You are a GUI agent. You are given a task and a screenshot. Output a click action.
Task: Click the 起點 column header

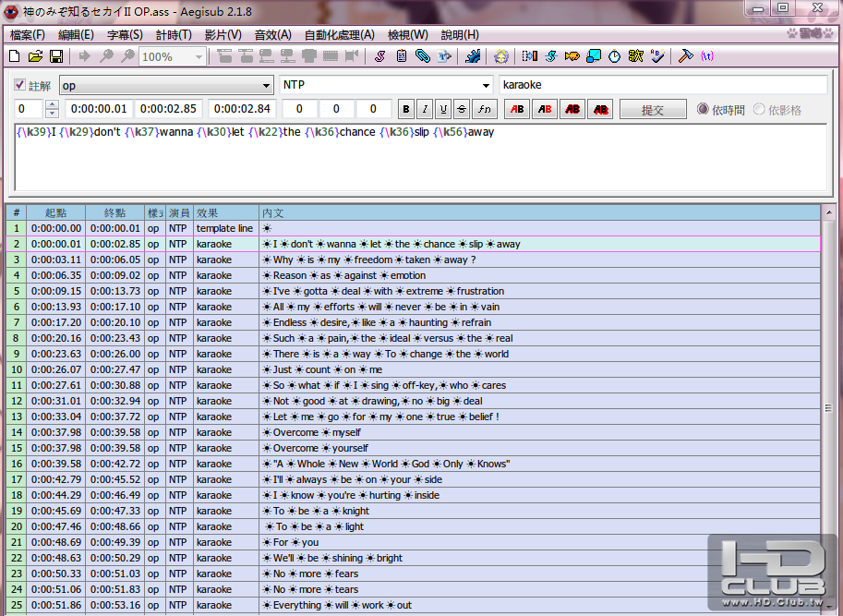[56, 212]
